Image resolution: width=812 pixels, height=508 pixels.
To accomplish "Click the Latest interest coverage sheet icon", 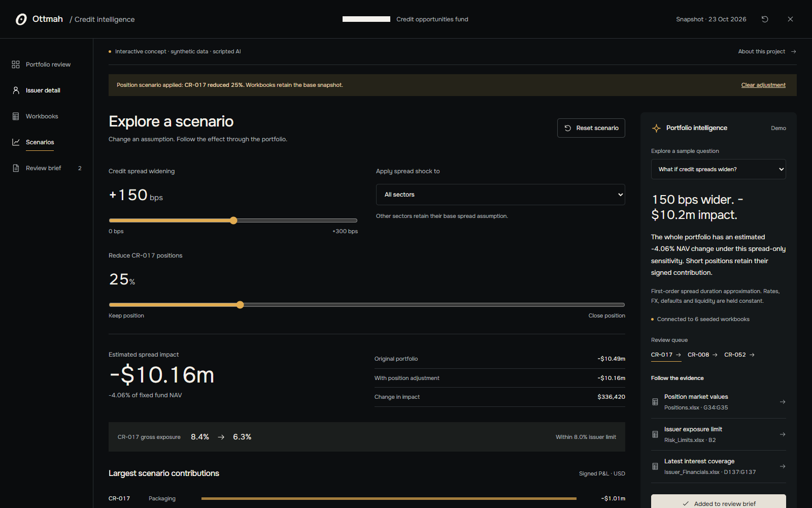I will point(655,466).
